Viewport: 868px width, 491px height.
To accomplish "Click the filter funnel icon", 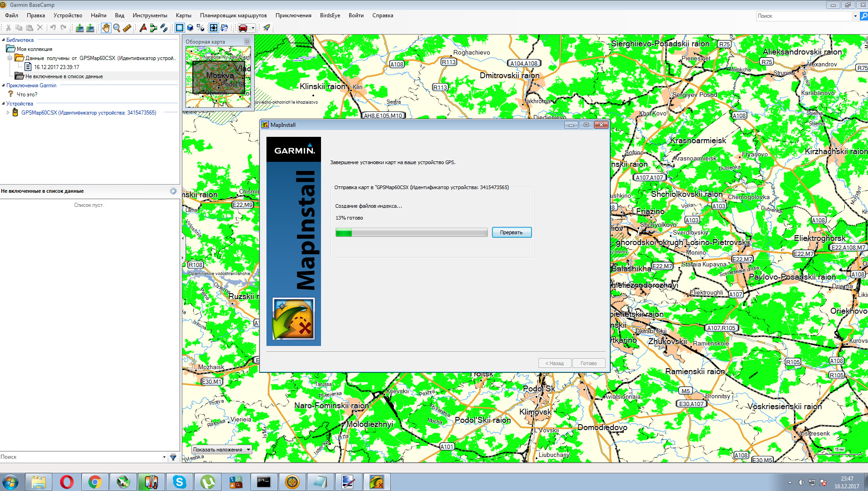I will click(x=173, y=457).
